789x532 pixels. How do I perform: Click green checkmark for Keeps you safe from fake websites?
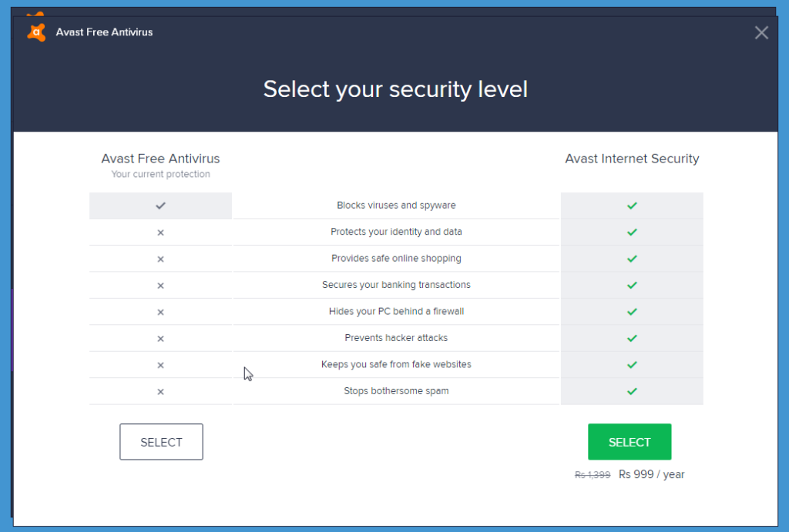pyautogui.click(x=632, y=365)
